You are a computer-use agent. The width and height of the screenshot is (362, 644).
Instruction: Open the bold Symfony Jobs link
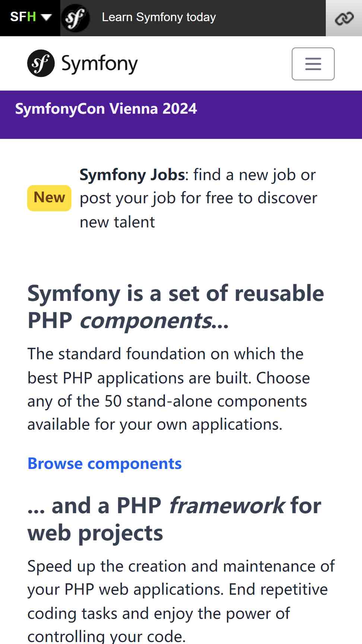point(132,175)
